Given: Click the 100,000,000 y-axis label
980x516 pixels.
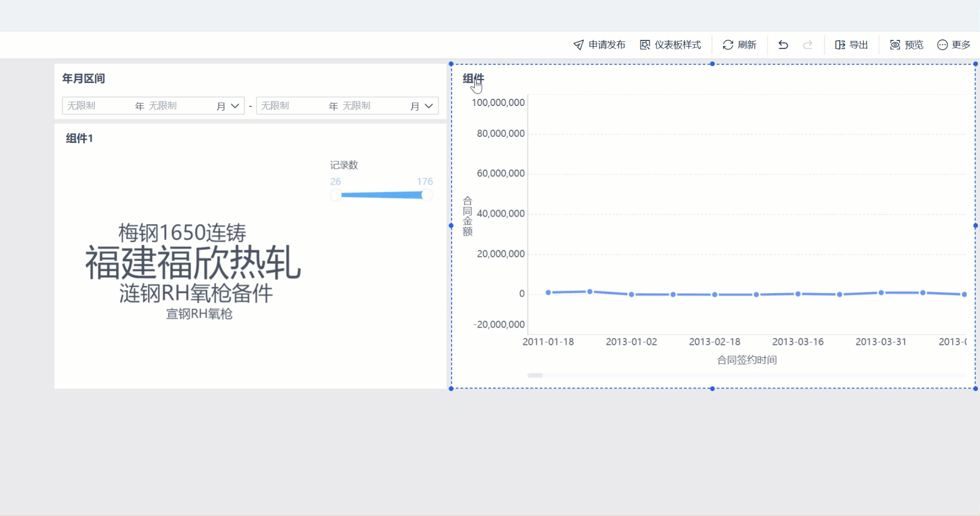Looking at the screenshot, I should coord(498,102).
